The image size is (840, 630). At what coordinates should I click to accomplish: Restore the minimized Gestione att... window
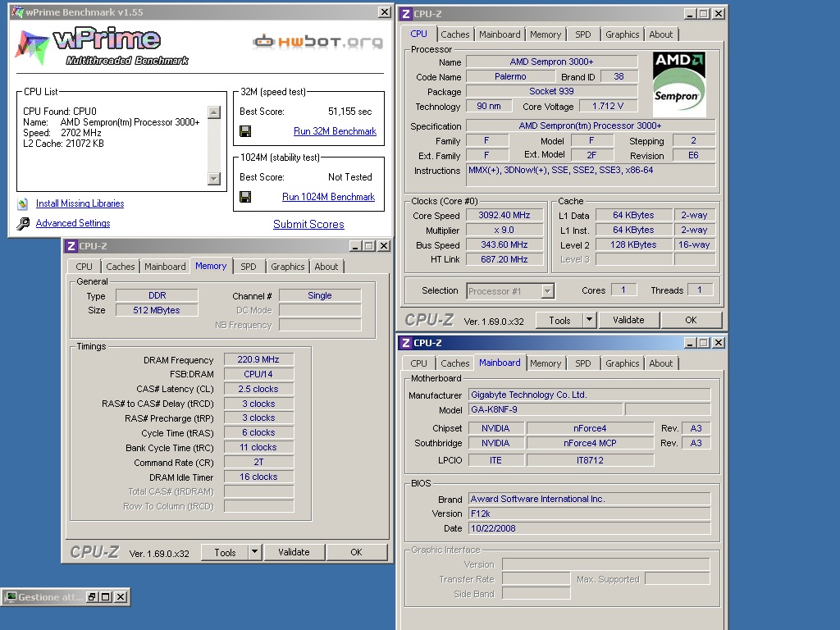[92, 597]
